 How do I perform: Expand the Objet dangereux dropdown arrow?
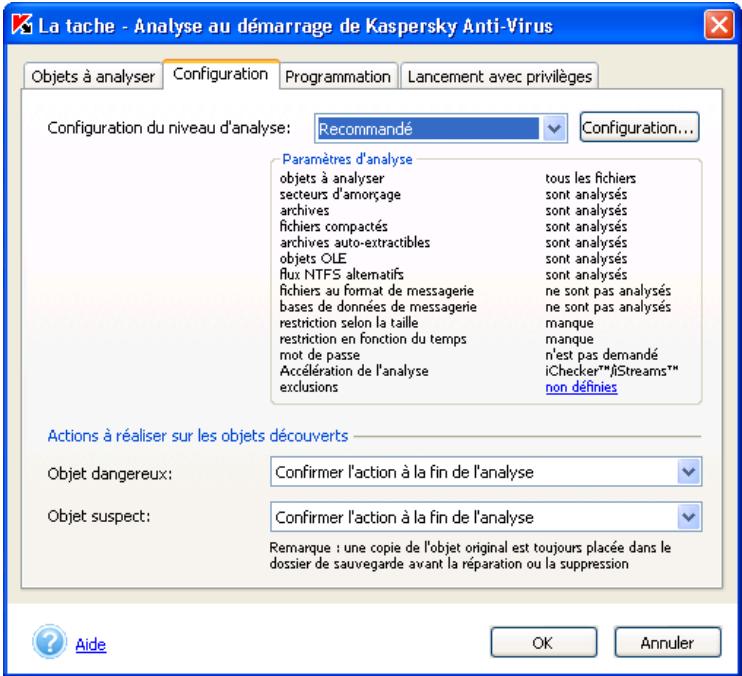point(689,472)
